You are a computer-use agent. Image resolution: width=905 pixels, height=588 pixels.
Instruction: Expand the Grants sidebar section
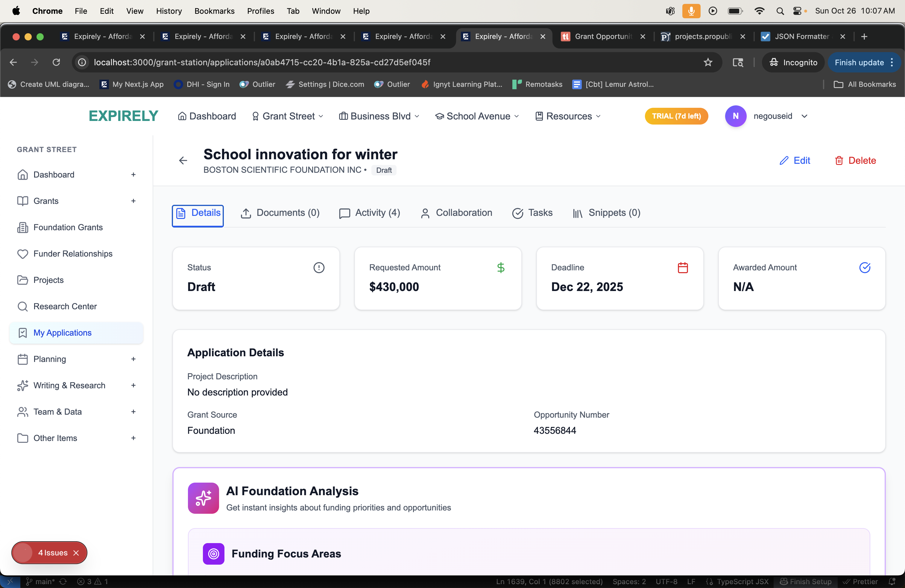click(133, 201)
